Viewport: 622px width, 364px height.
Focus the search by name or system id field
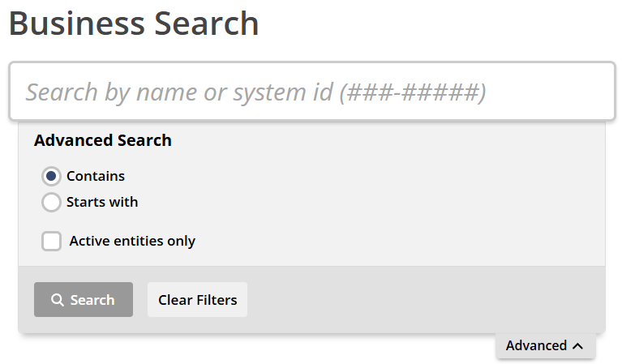coord(312,91)
